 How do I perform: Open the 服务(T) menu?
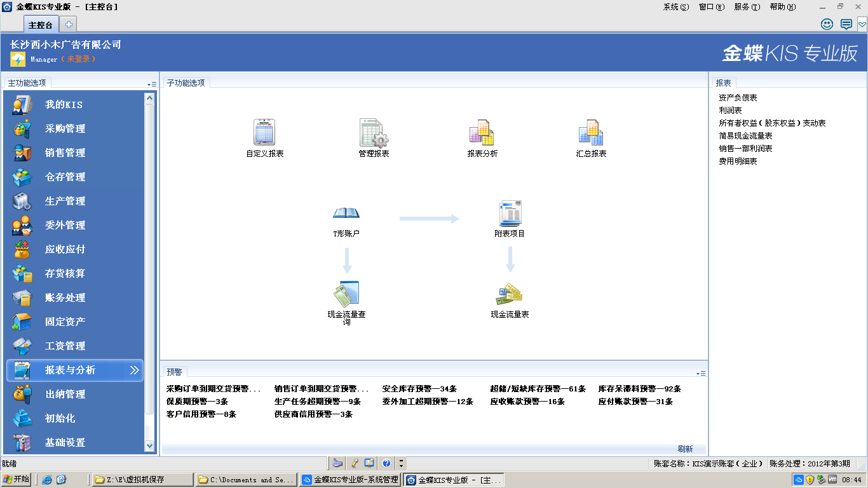click(x=747, y=7)
